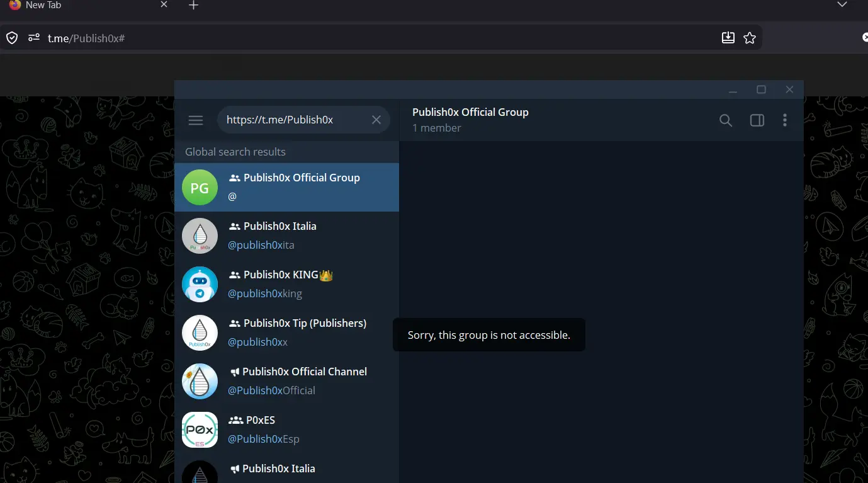Maximize the Telegram window
The width and height of the screenshot is (868, 483).
[x=761, y=90]
